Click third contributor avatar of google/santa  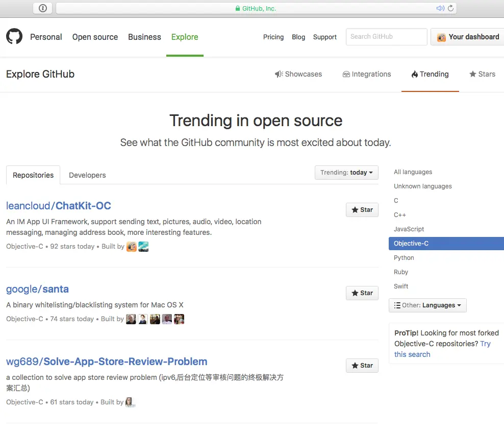(155, 319)
